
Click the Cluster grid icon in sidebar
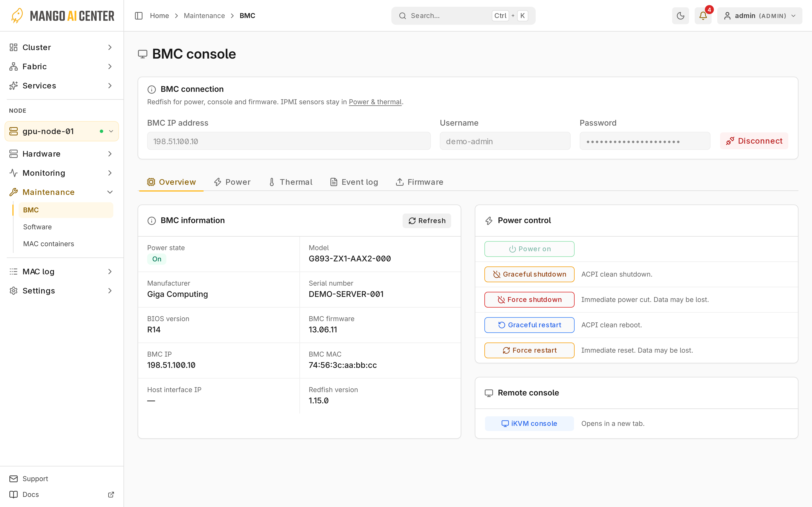point(13,47)
